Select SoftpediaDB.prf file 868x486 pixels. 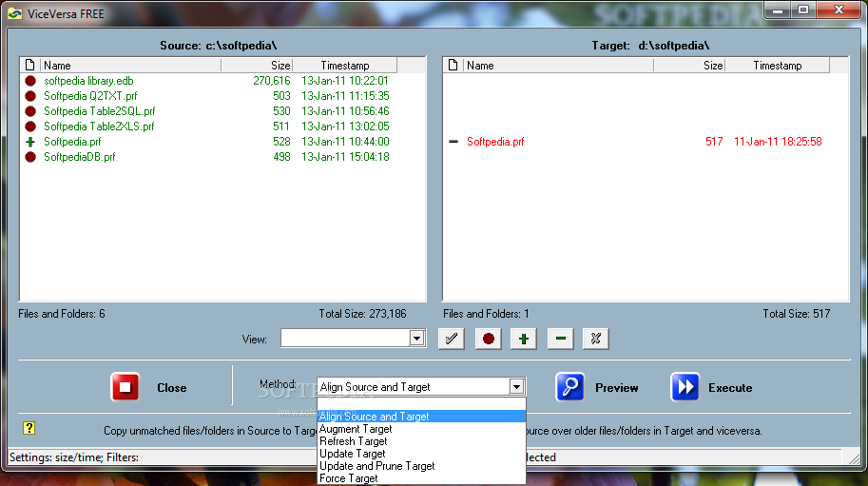pyautogui.click(x=80, y=157)
